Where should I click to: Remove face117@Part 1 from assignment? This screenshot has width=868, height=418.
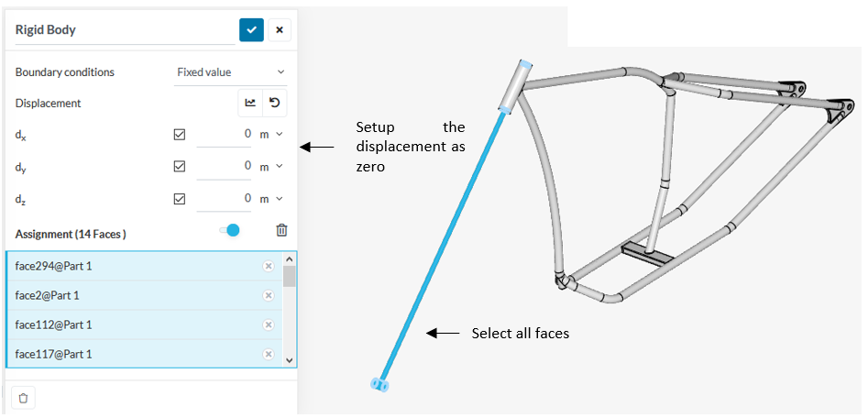coord(269,354)
